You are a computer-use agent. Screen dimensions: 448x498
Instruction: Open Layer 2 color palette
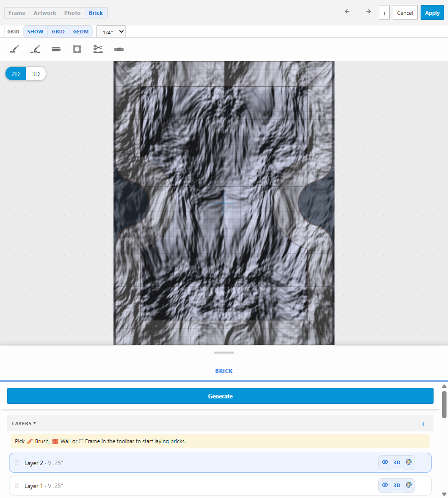409,462
